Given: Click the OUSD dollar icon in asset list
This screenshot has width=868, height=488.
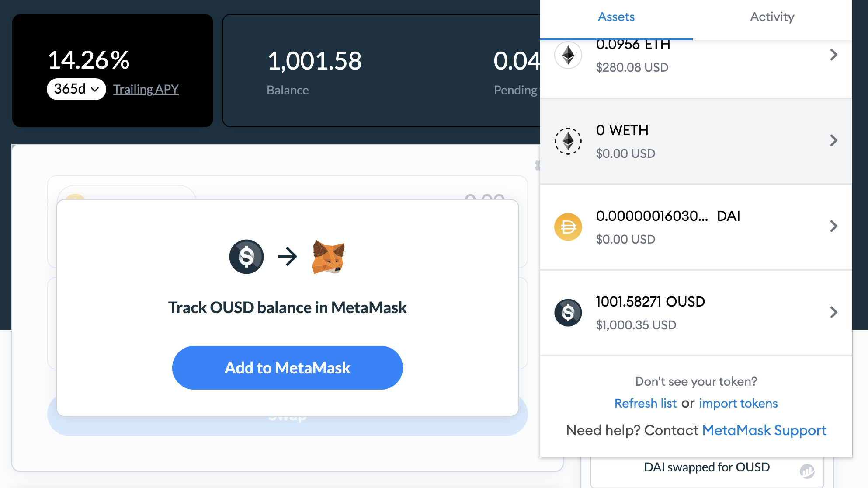Looking at the screenshot, I should [568, 312].
